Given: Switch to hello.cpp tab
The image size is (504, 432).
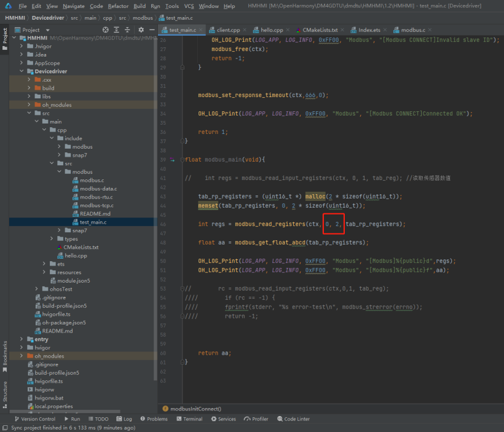Looking at the screenshot, I should pyautogui.click(x=271, y=30).
